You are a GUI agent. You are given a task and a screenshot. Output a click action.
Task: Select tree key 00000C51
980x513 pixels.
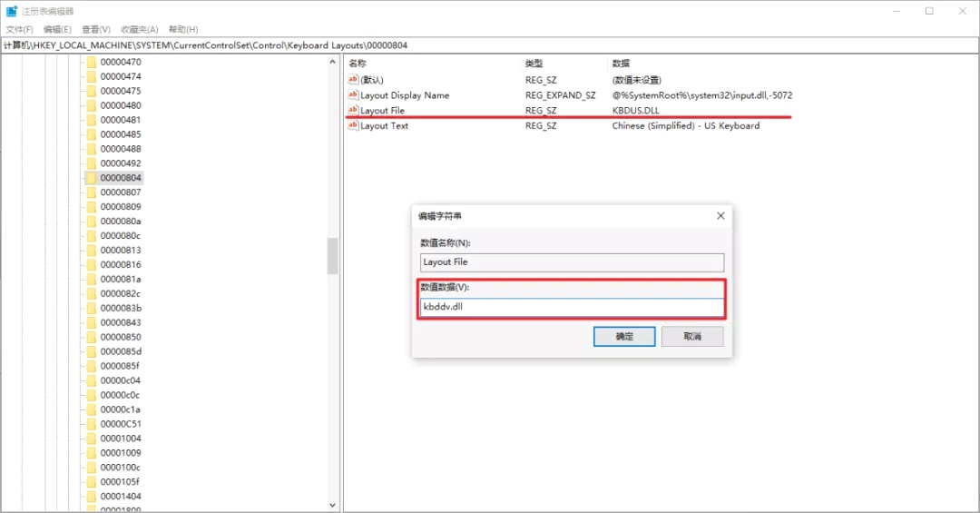pyautogui.click(x=121, y=423)
